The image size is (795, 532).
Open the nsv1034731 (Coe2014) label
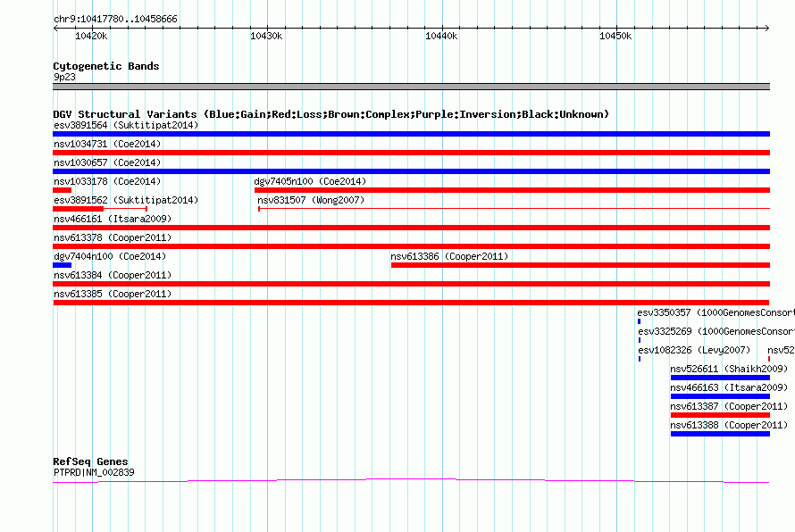107,144
